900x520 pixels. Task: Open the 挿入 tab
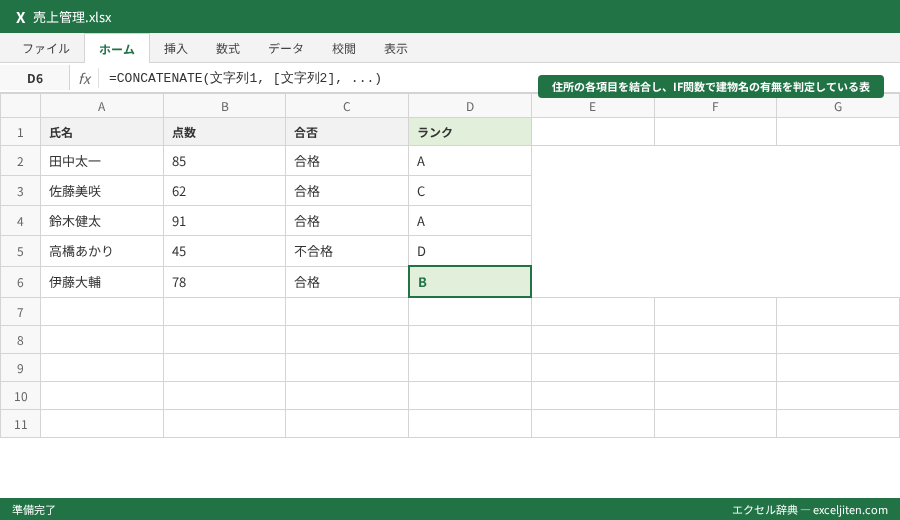click(176, 49)
